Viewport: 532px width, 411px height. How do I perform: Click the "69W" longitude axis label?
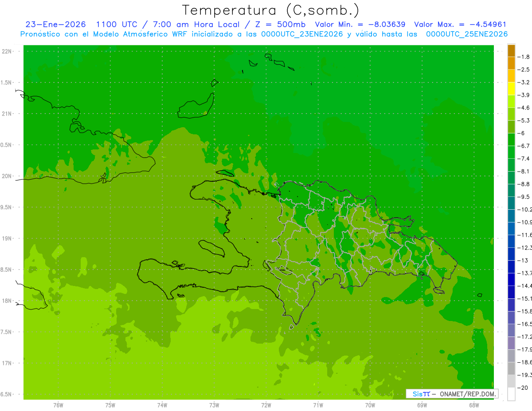422,405
